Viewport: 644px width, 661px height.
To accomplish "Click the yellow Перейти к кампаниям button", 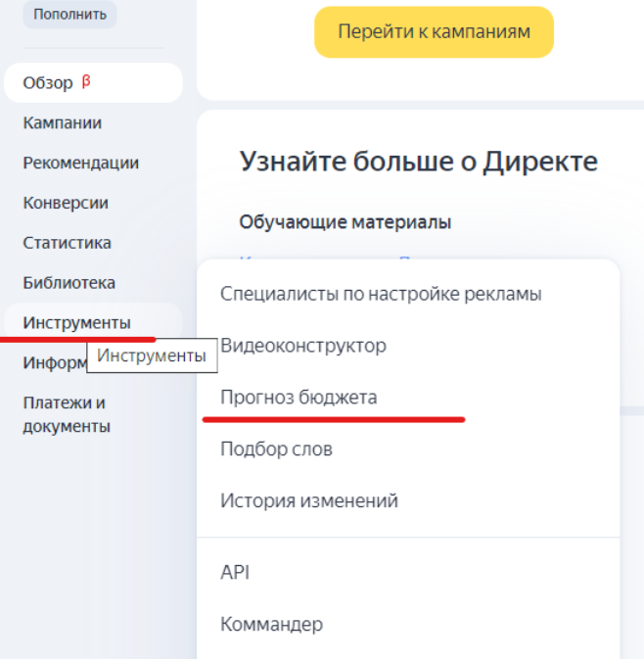I will tap(434, 32).
